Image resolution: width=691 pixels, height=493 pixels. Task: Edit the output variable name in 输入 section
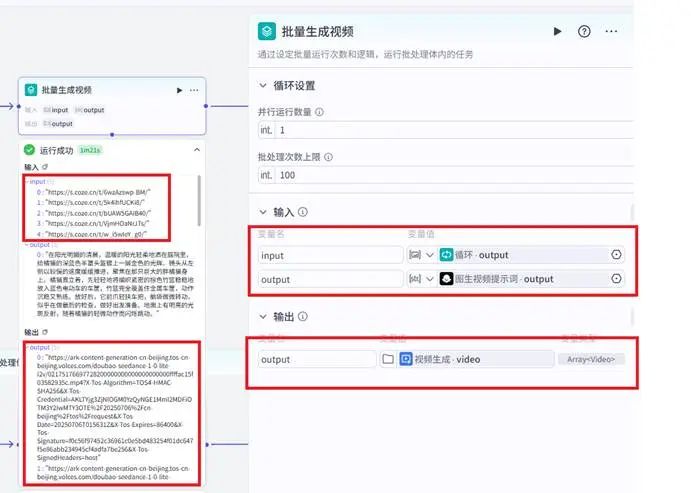tap(331, 279)
